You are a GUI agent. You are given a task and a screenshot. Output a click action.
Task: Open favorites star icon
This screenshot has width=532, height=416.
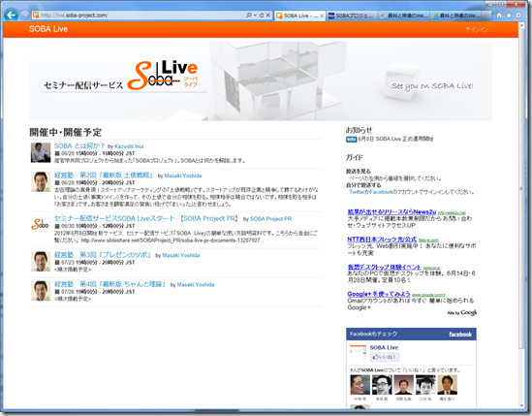[509, 16]
